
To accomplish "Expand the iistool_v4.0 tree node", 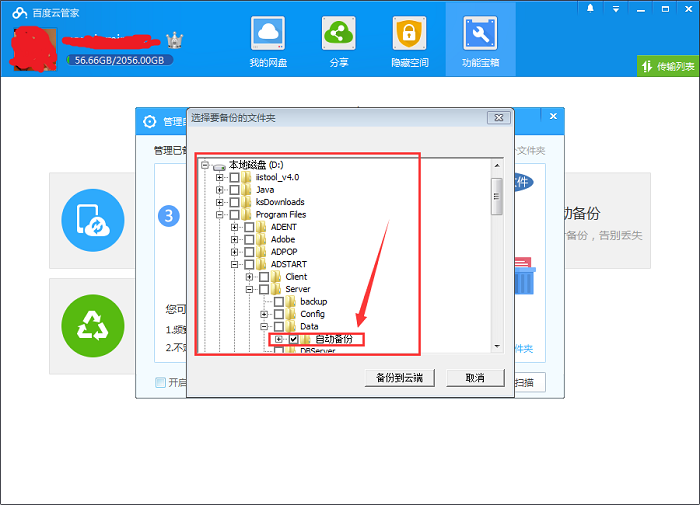I will 219,177.
